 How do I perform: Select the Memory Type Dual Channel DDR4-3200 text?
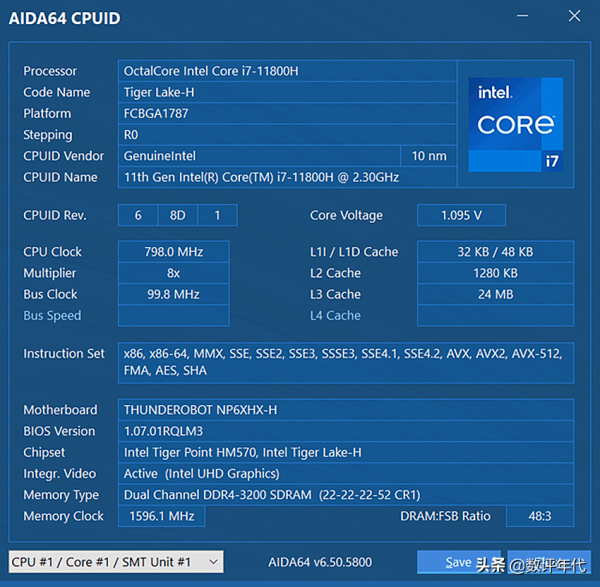346,495
